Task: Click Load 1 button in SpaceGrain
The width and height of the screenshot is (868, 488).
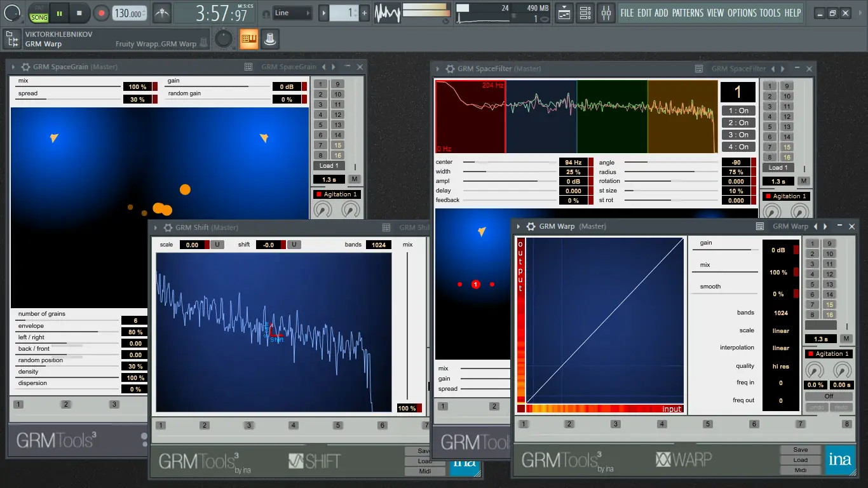Action: click(x=329, y=166)
